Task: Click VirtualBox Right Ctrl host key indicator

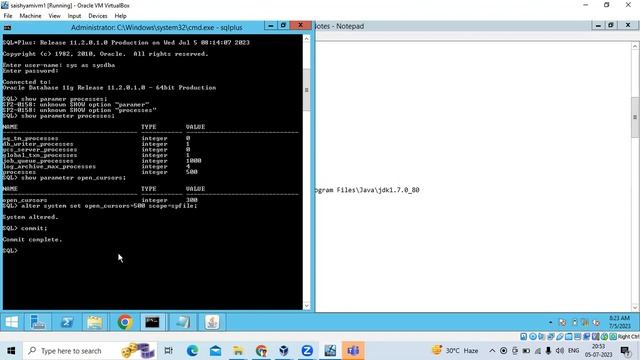Action: pyautogui.click(x=628, y=337)
